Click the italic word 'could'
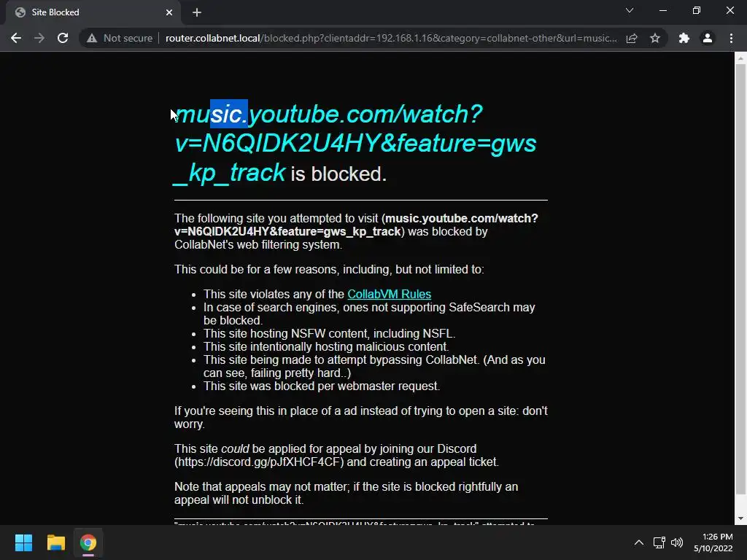 (x=235, y=448)
